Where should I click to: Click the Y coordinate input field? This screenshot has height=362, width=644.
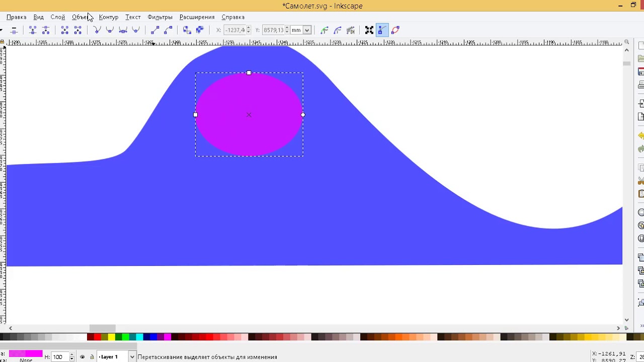click(x=273, y=30)
